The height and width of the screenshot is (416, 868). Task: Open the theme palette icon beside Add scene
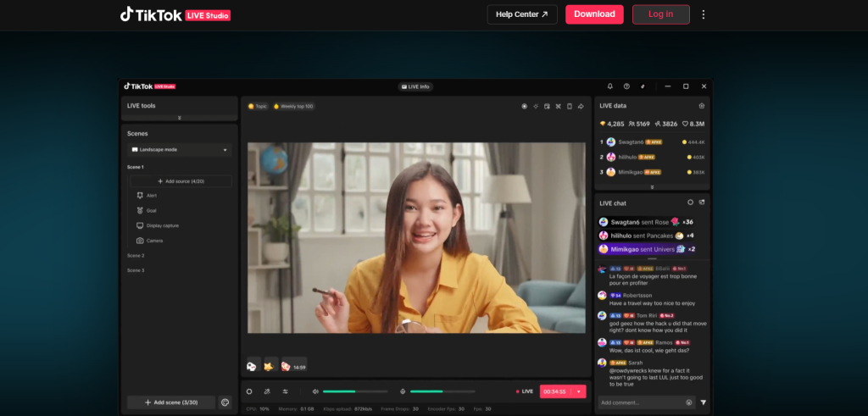click(x=225, y=402)
